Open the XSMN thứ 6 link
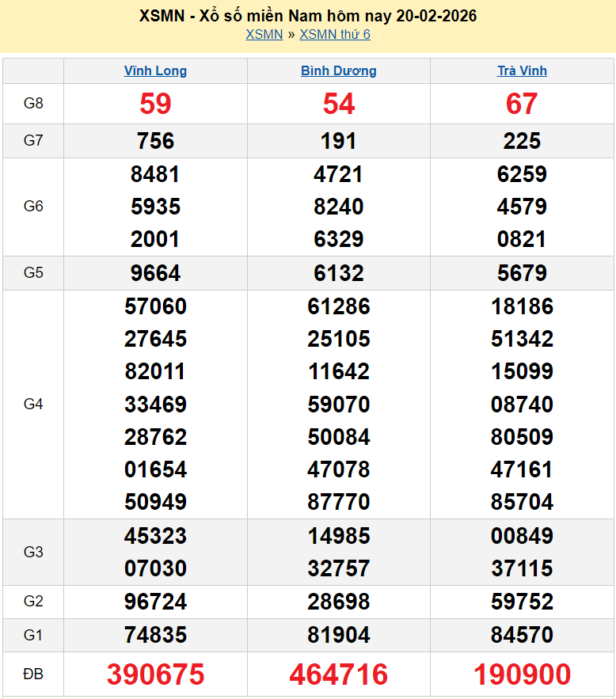The width and height of the screenshot is (616, 699). pyautogui.click(x=335, y=34)
